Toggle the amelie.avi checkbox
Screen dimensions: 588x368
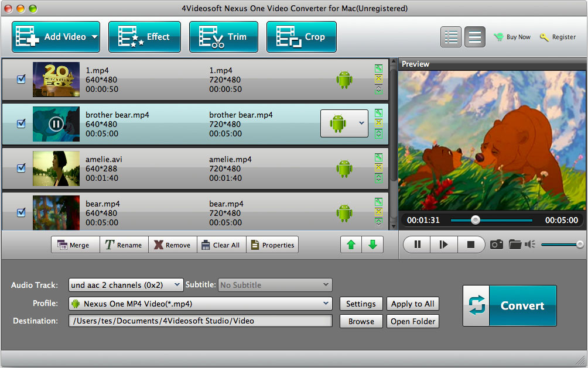[x=21, y=168]
